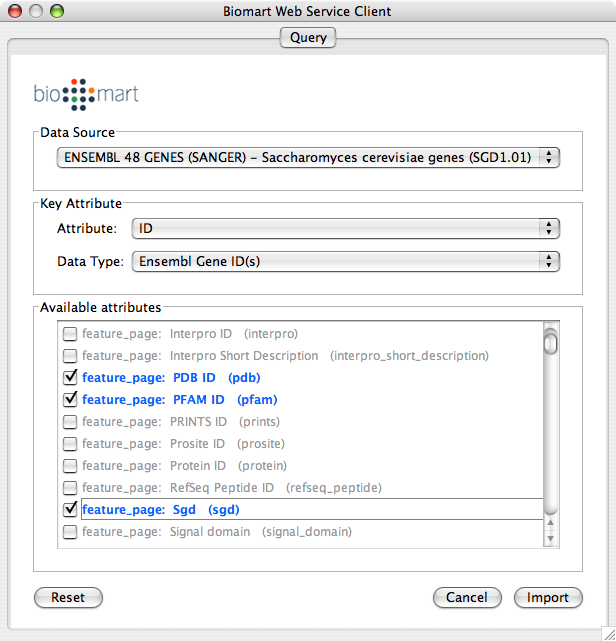Uncheck the Sgd attribute checkbox
The height and width of the screenshot is (641, 616).
click(70, 510)
